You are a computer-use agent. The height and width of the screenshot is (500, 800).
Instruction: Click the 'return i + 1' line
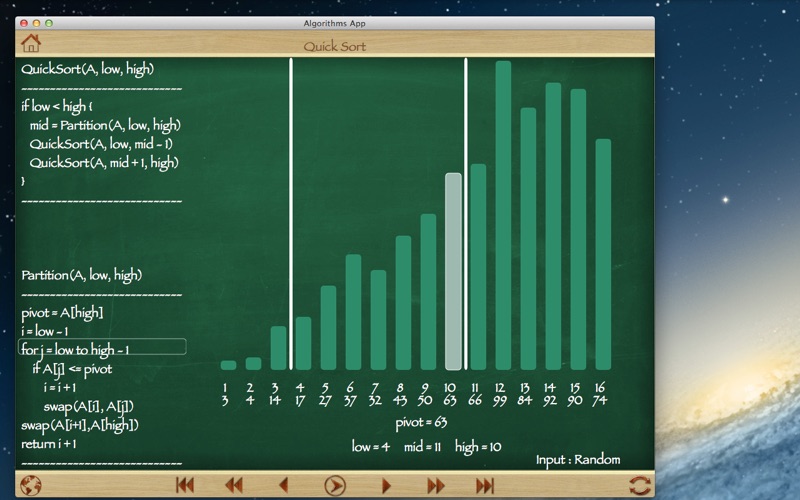tap(49, 444)
